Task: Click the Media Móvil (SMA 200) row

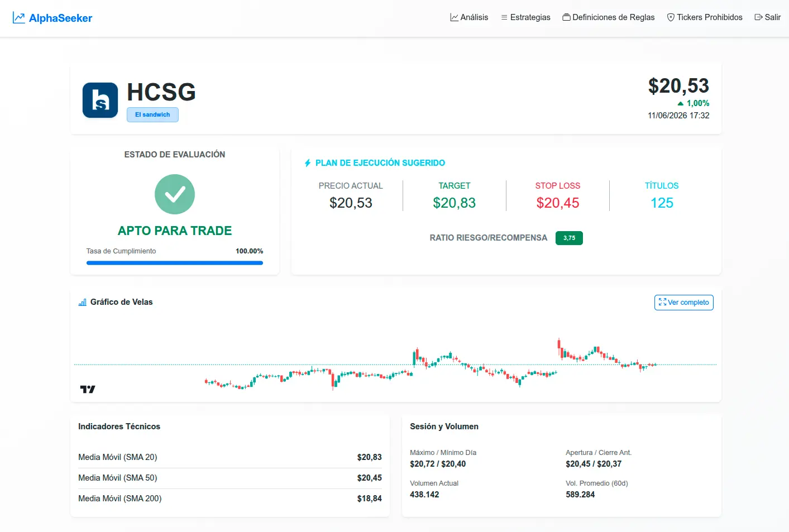Action: [230, 499]
